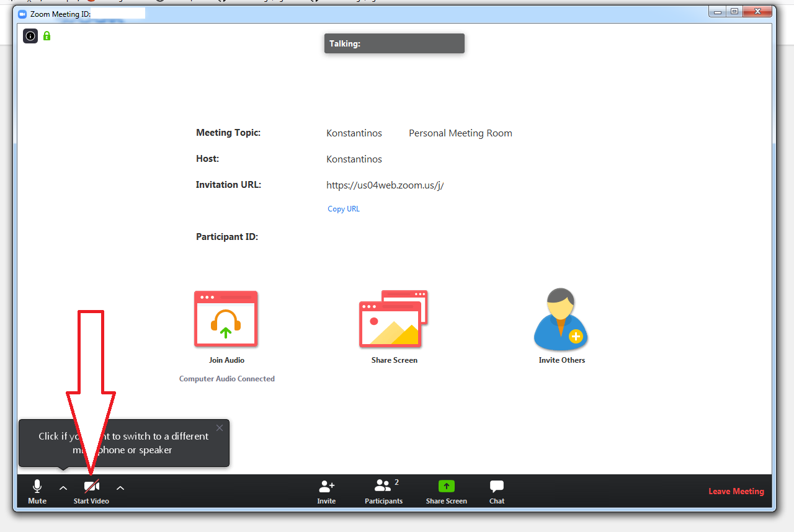The width and height of the screenshot is (794, 532).
Task: Maximize the Zoom meeting window
Action: pos(734,11)
